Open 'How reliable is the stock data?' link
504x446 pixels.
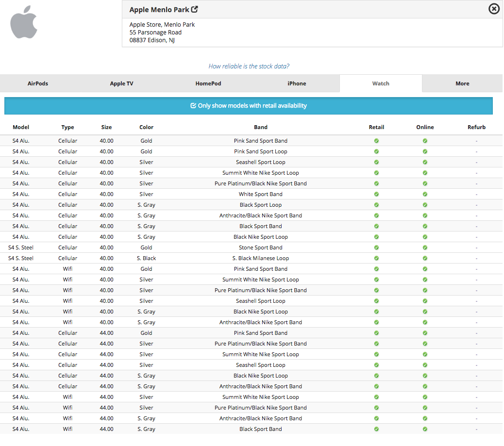tap(249, 66)
